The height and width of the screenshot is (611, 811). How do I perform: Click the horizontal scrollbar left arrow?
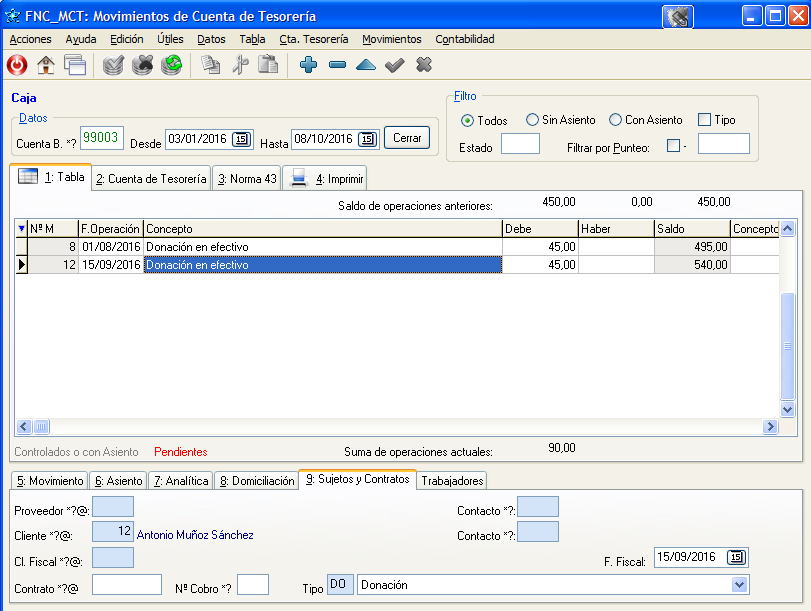[24, 426]
